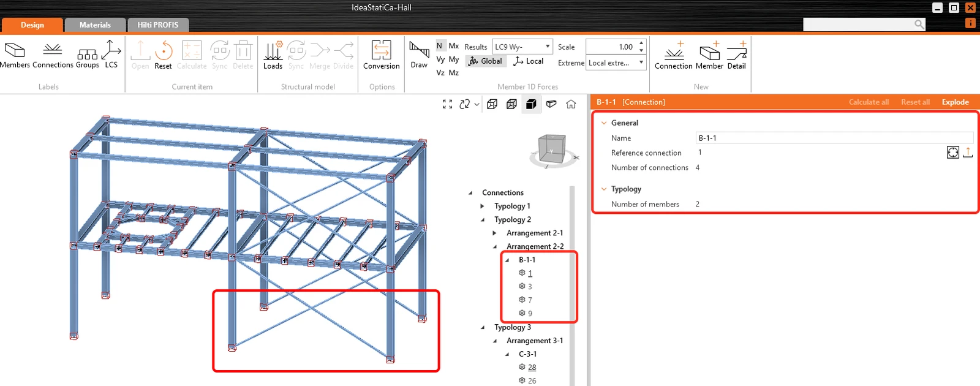This screenshot has width=980, height=386.
Task: Toggle the My force component
Action: point(454,59)
